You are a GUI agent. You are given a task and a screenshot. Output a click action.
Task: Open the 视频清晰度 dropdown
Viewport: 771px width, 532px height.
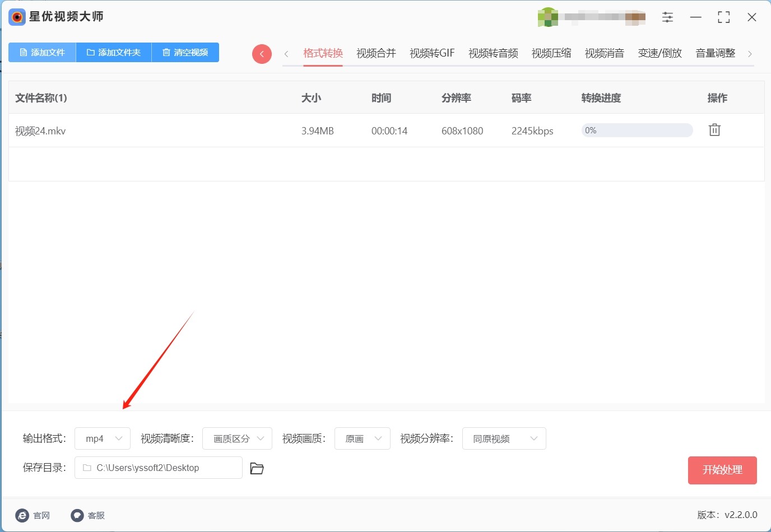(x=237, y=438)
